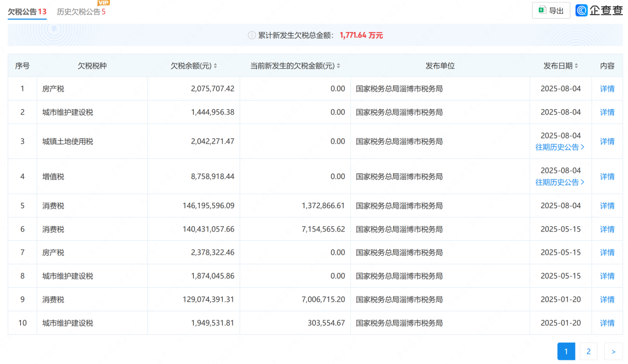Sort by 当前新发生的欠税金额 column arrows

(x=338, y=66)
